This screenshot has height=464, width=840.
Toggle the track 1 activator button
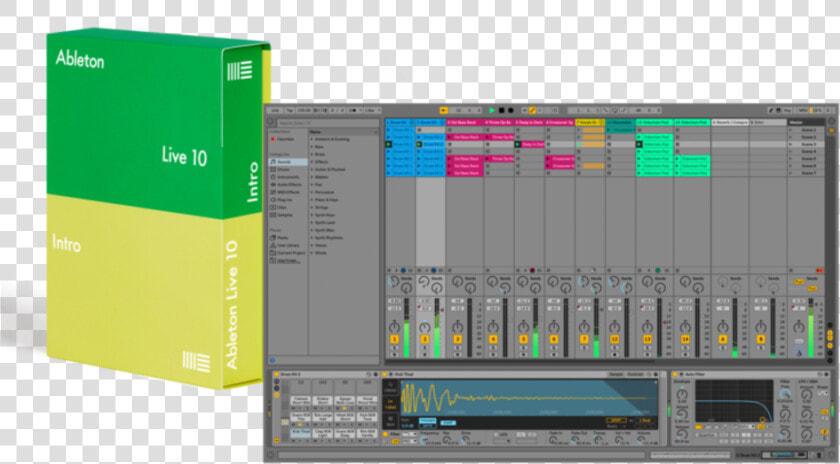395,339
